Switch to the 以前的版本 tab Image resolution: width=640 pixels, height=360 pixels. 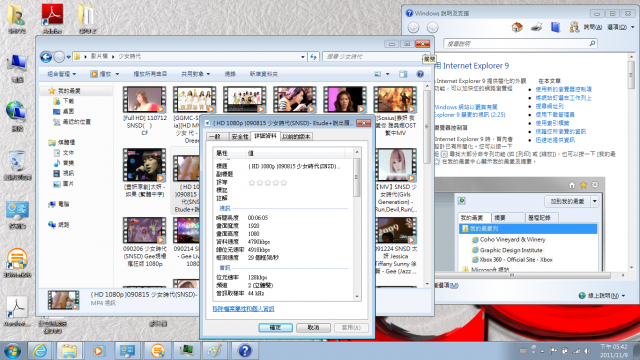click(296, 137)
